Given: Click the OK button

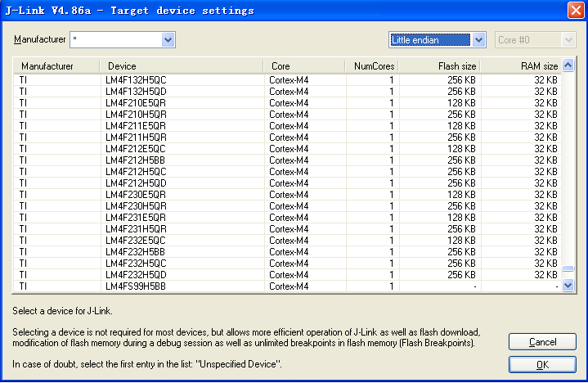Looking at the screenshot, I should tap(542, 365).
